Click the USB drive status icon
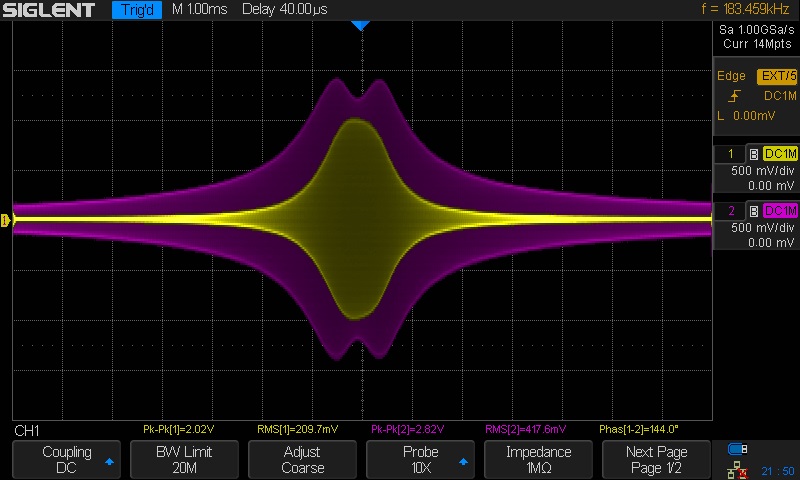 pyautogui.click(x=738, y=448)
